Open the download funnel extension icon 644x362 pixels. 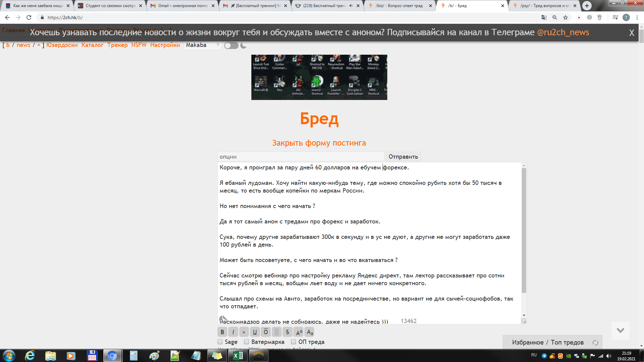click(x=600, y=17)
